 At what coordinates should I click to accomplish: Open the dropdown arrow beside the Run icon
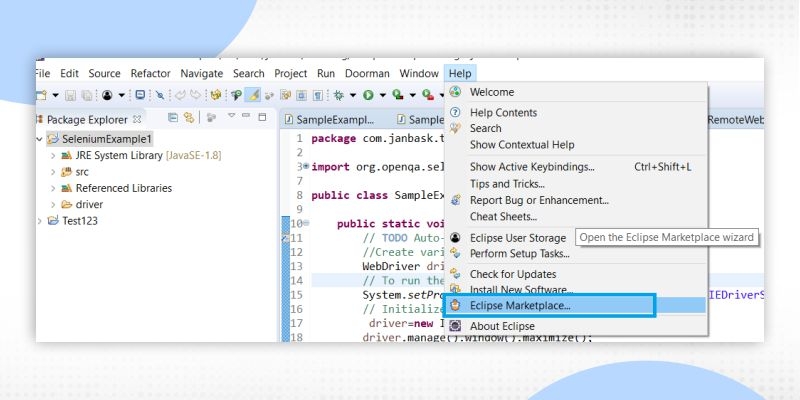pyautogui.click(x=382, y=96)
